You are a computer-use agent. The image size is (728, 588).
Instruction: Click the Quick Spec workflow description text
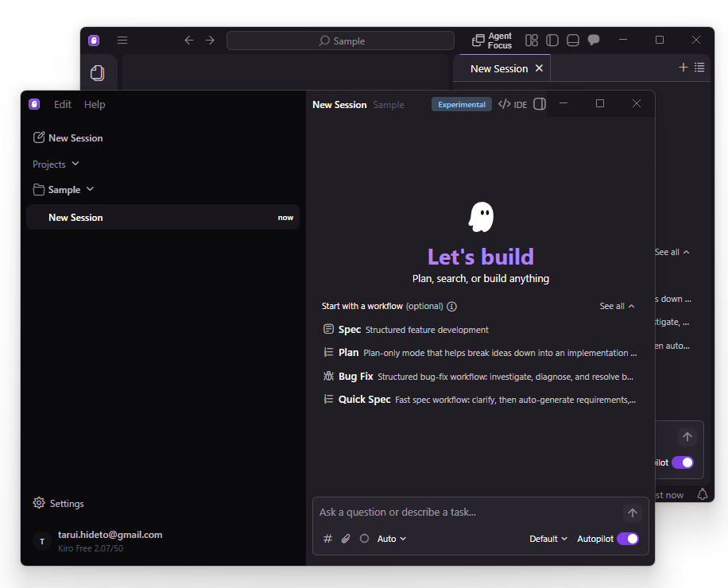(515, 400)
